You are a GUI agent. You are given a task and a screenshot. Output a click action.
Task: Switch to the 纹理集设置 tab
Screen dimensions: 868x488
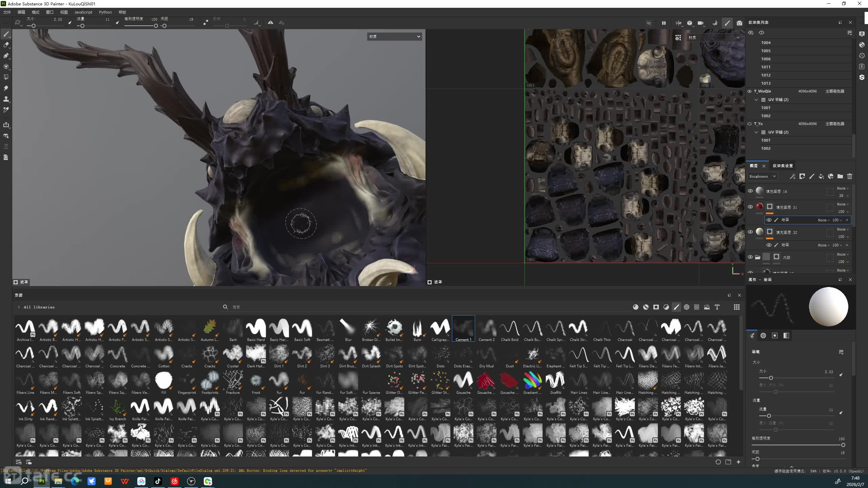783,166
